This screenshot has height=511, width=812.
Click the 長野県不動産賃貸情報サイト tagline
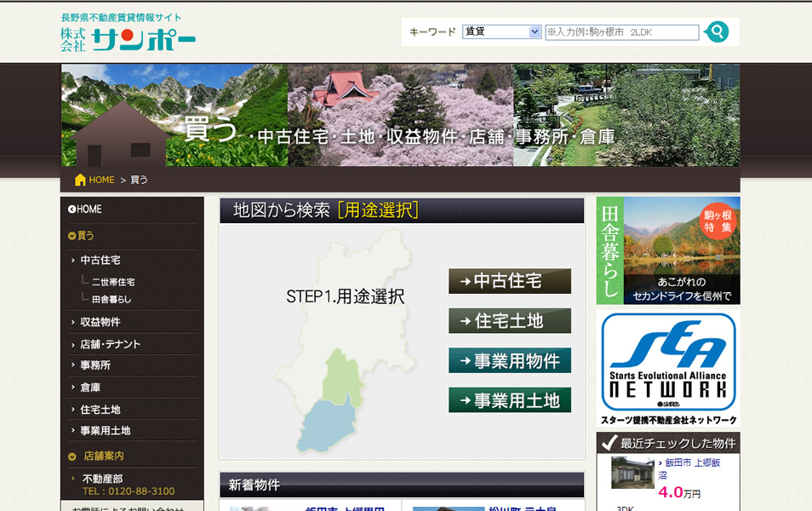(x=121, y=18)
